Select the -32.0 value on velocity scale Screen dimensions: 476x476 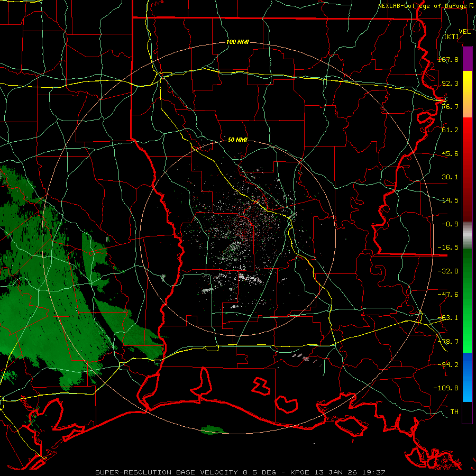[x=448, y=271]
